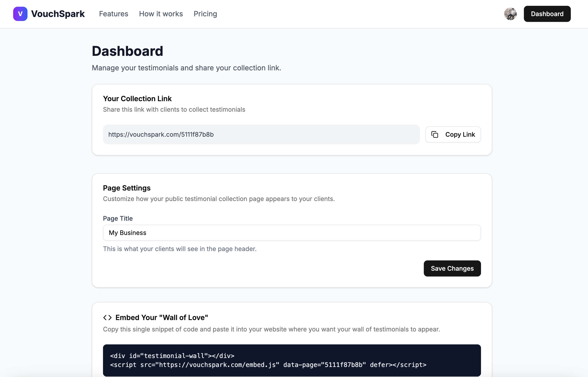Click the Copy Link button
Image resolution: width=588 pixels, height=377 pixels.
coord(453,134)
